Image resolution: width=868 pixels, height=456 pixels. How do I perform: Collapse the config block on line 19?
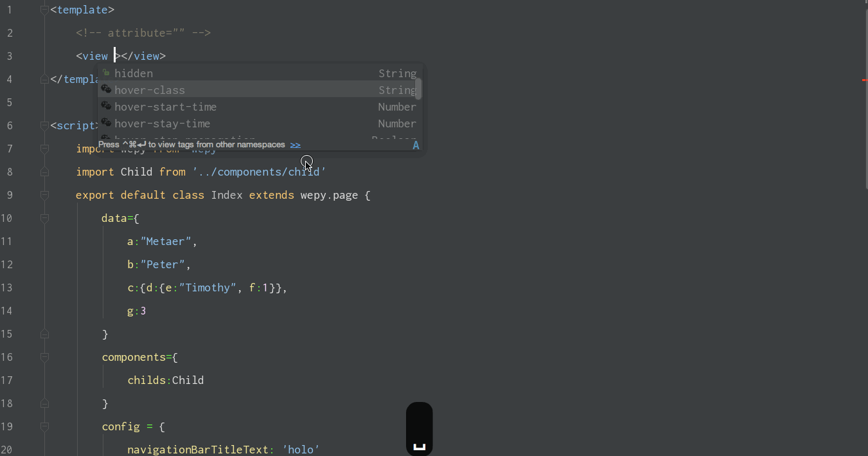coord(44,426)
